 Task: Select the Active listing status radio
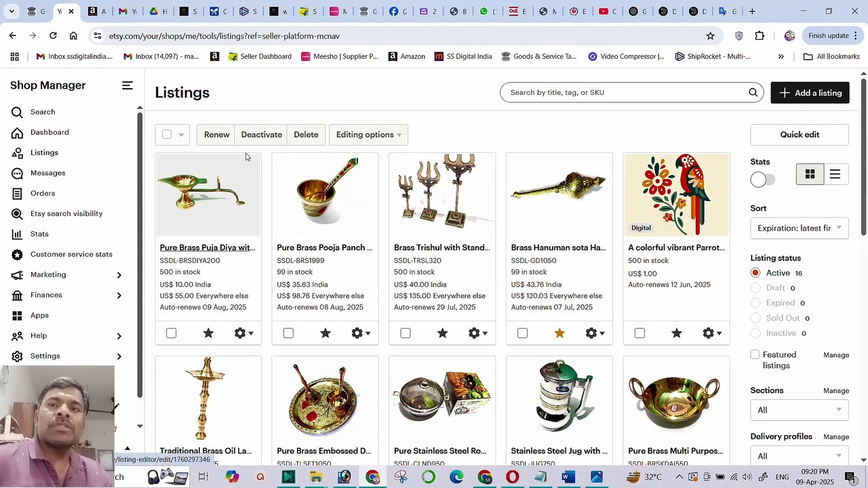(x=755, y=272)
